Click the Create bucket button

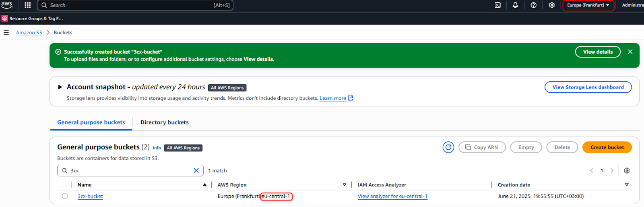(x=607, y=147)
